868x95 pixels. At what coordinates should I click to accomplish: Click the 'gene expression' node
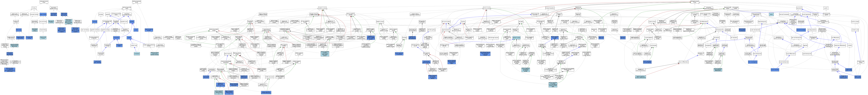pos(228,54)
